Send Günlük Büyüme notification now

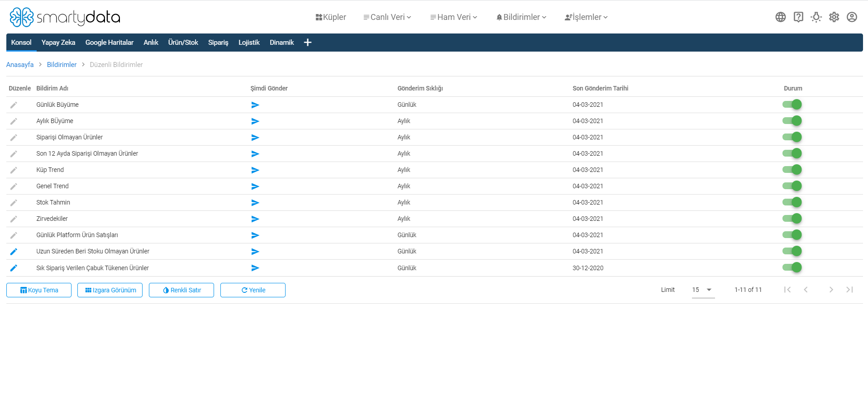pos(255,105)
